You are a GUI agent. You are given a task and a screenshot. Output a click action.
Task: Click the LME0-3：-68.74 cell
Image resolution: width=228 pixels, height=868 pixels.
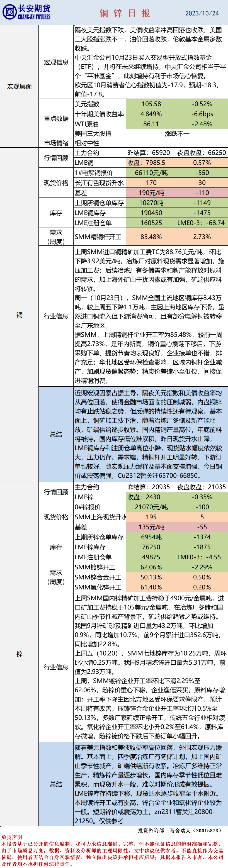click(202, 223)
